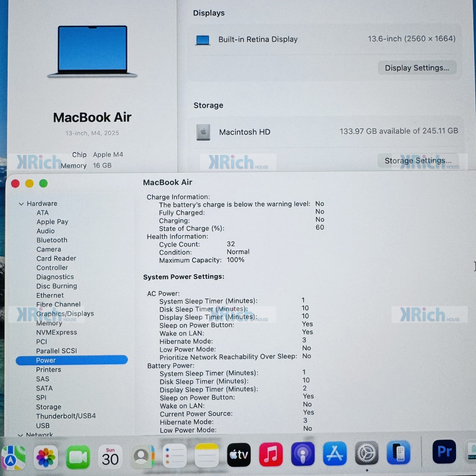Select Apple Pay in the sidebar

52,222
